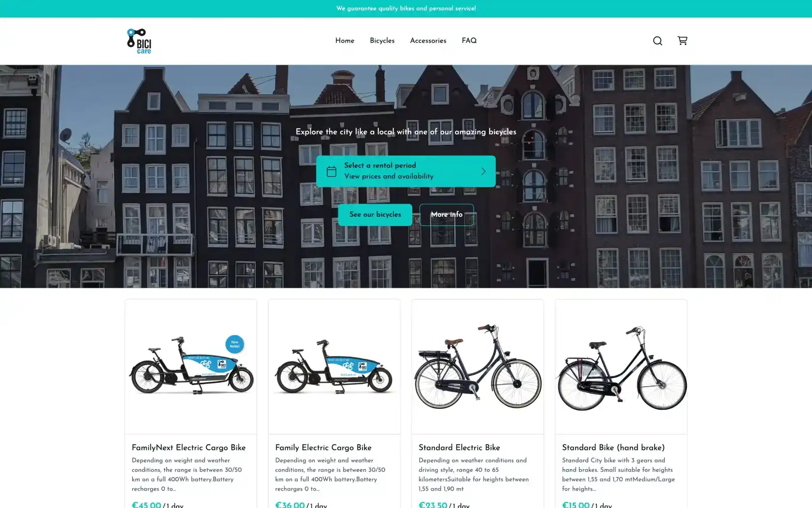This screenshot has height=508, width=812.
Task: Click the BICI care logo
Action: point(138,41)
